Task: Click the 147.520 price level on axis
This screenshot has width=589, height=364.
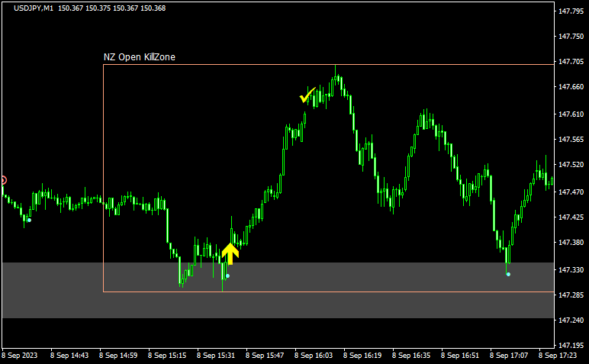Action: [x=571, y=165]
